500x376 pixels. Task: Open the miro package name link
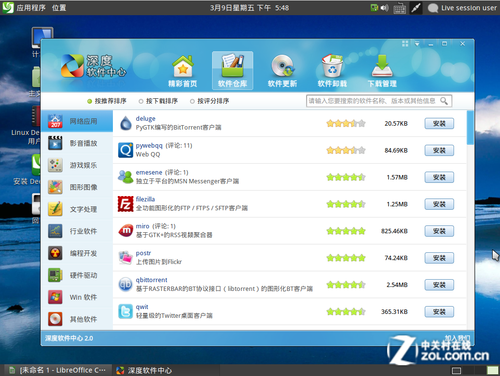click(142, 226)
